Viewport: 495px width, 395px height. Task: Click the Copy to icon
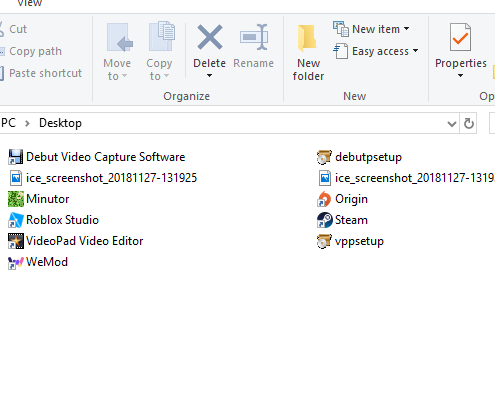pos(162,37)
